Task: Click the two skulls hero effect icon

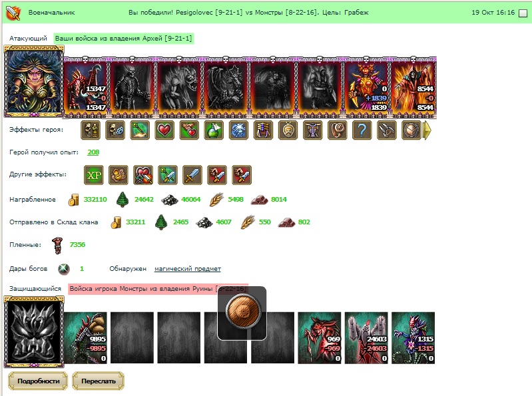Action: [x=91, y=130]
